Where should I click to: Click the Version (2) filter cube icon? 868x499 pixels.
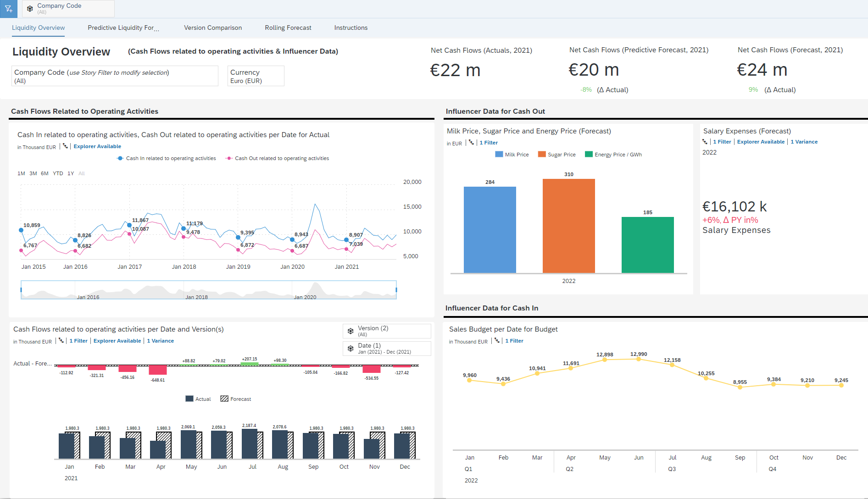tap(351, 331)
